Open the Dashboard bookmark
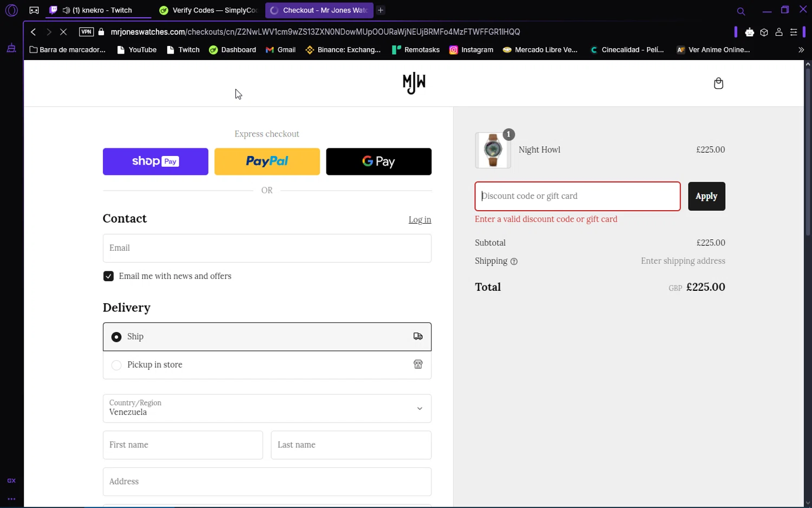This screenshot has height=508, width=812. pos(233,50)
